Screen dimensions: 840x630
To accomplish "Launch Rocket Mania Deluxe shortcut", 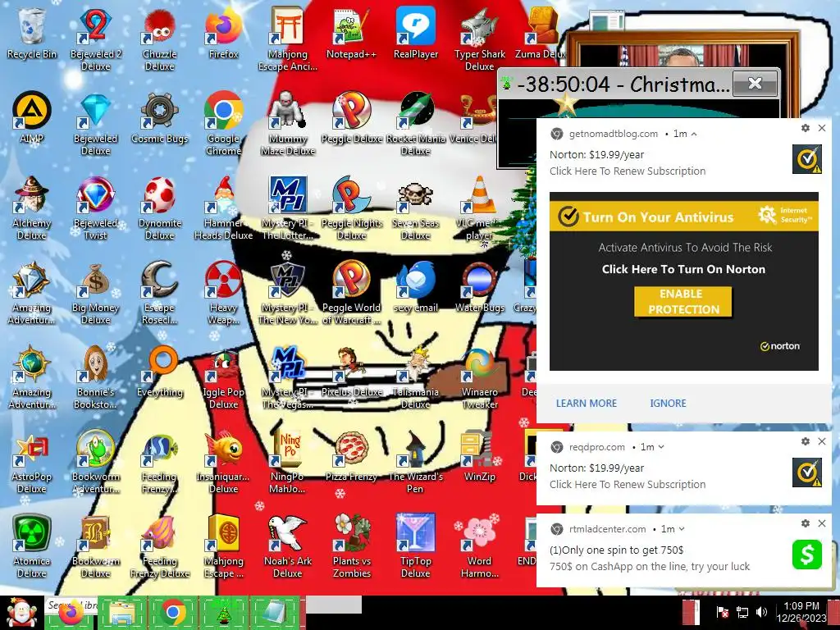I will pyautogui.click(x=416, y=124).
